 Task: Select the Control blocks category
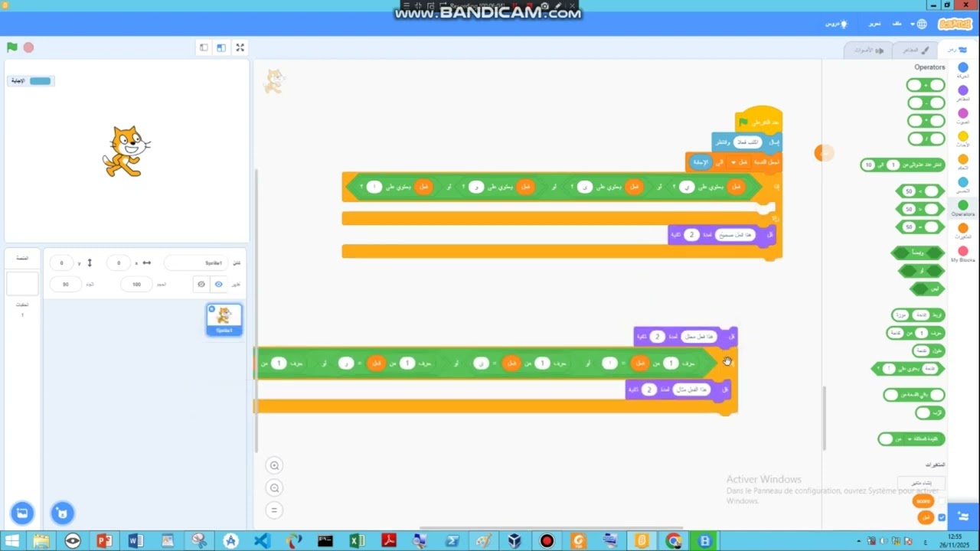(x=963, y=163)
